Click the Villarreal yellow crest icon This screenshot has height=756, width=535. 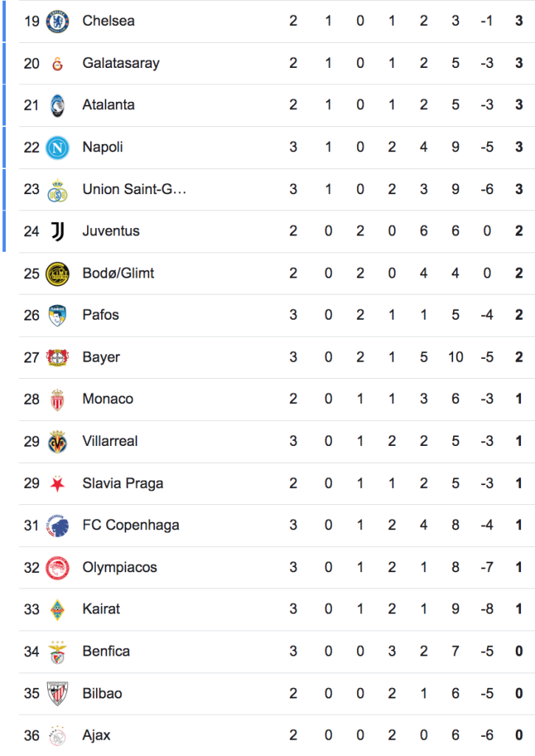[x=57, y=441]
